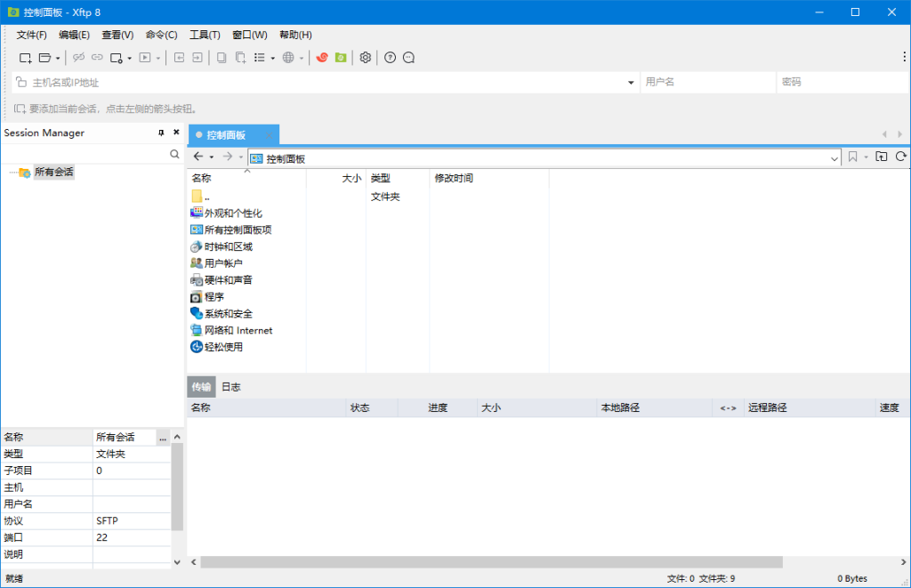Select the 所有会话 tree folder
This screenshot has height=588, width=911.
coord(53,172)
